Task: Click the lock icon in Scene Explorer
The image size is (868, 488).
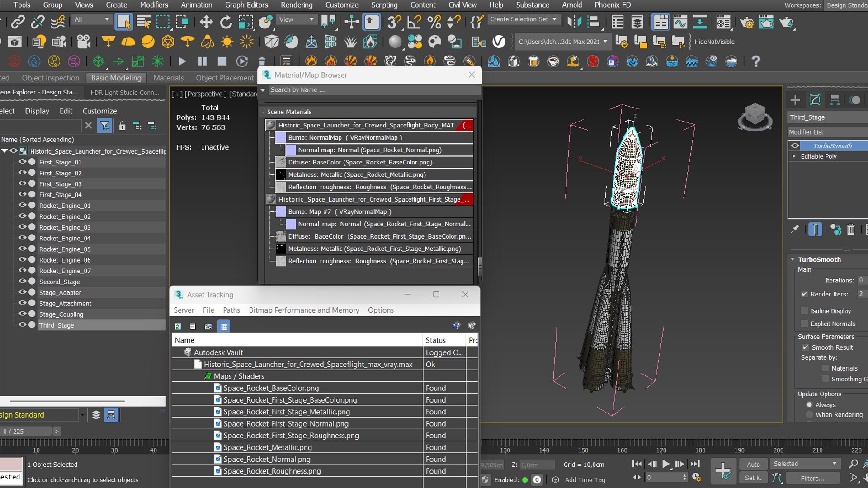Action: [122, 126]
